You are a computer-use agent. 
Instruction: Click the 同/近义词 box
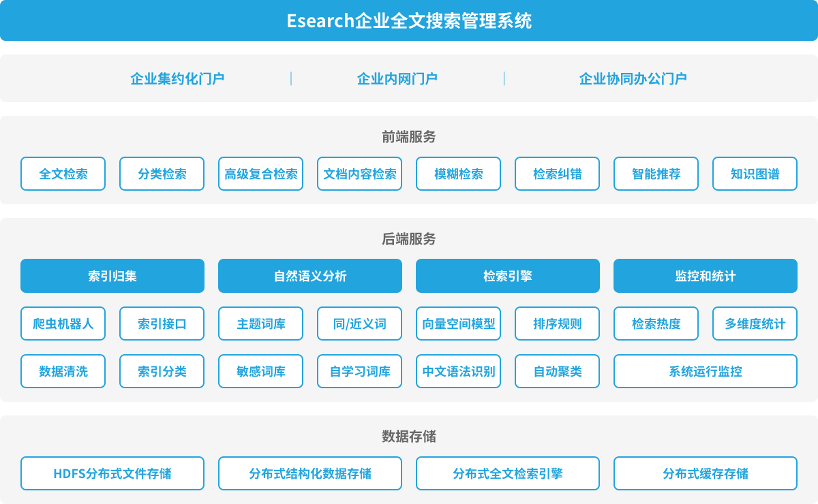click(x=359, y=324)
